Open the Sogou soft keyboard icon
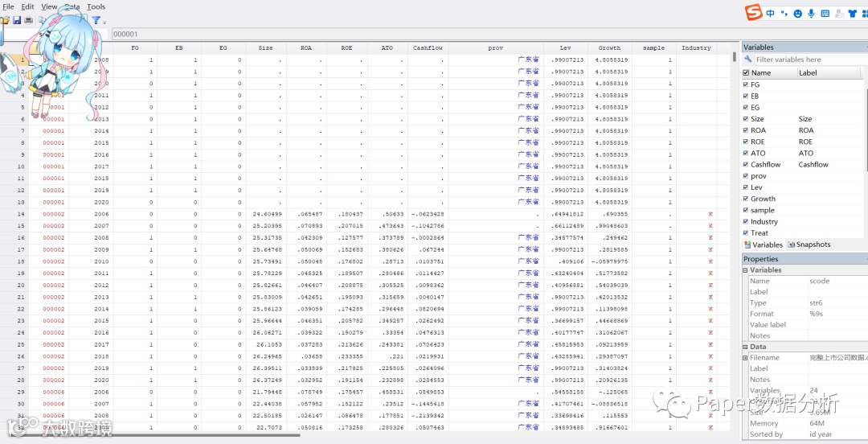The height and width of the screenshot is (444, 868). [x=825, y=14]
